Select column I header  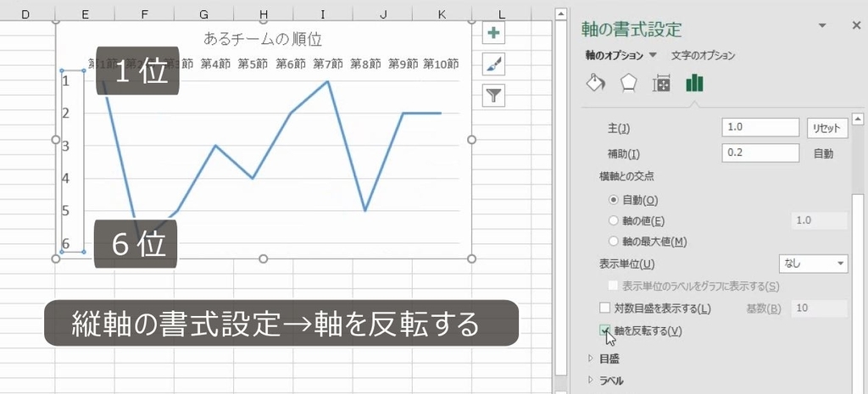coord(323,14)
